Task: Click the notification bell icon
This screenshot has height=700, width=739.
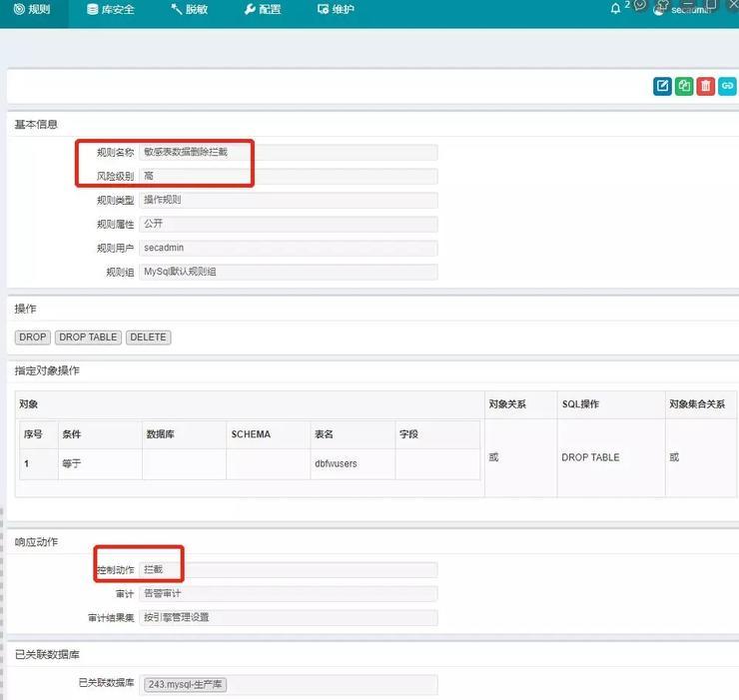Action: [615, 9]
